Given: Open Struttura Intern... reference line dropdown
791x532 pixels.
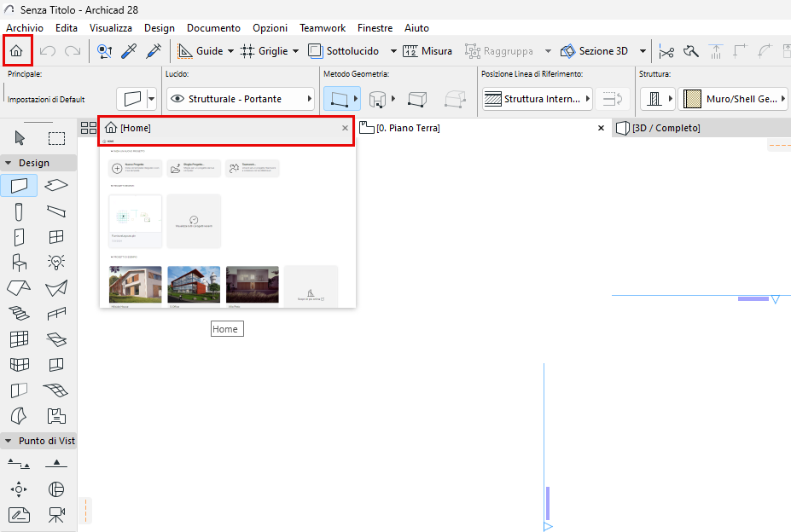Looking at the screenshot, I should point(537,99).
